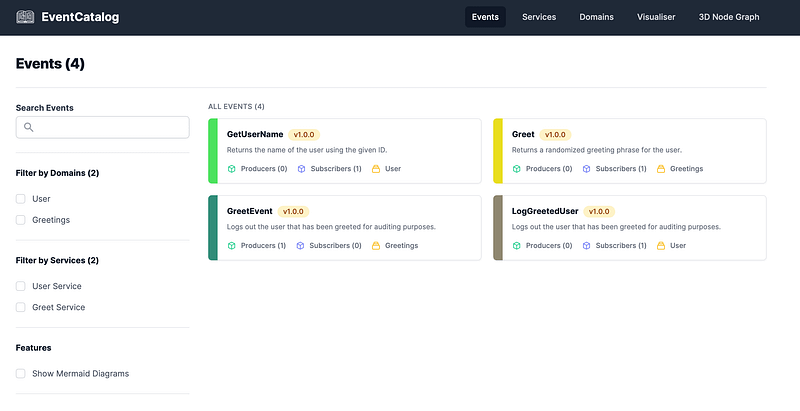
Task: Tick the User Service filter checkbox
Action: point(21,287)
